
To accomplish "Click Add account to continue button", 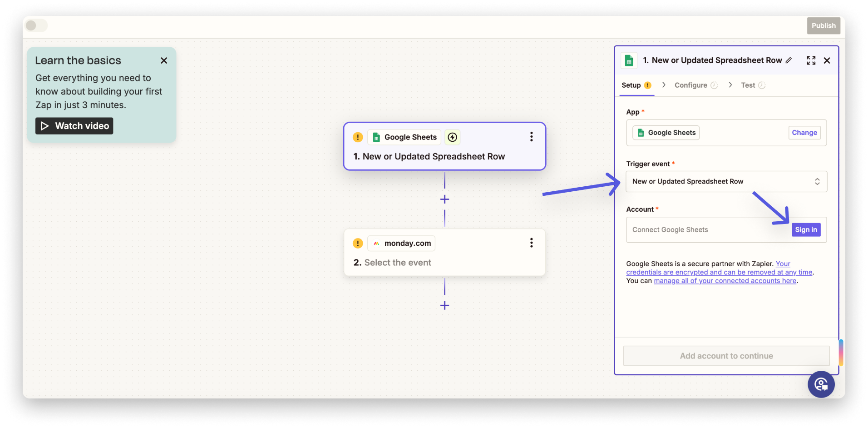I will point(726,356).
